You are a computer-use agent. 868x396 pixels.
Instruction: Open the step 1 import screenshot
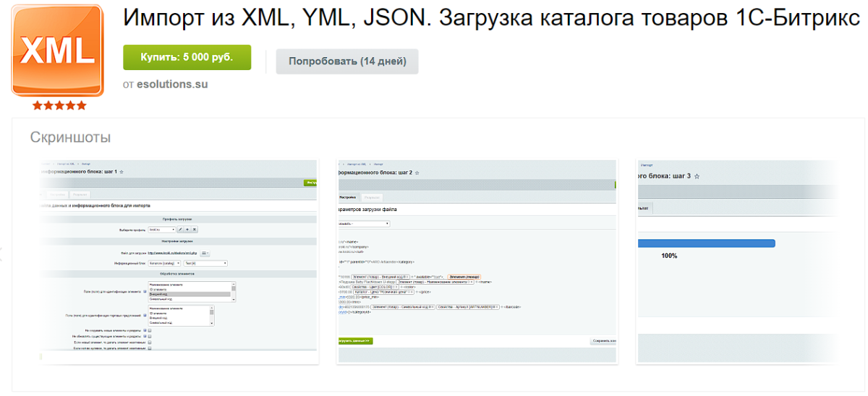pyautogui.click(x=178, y=262)
